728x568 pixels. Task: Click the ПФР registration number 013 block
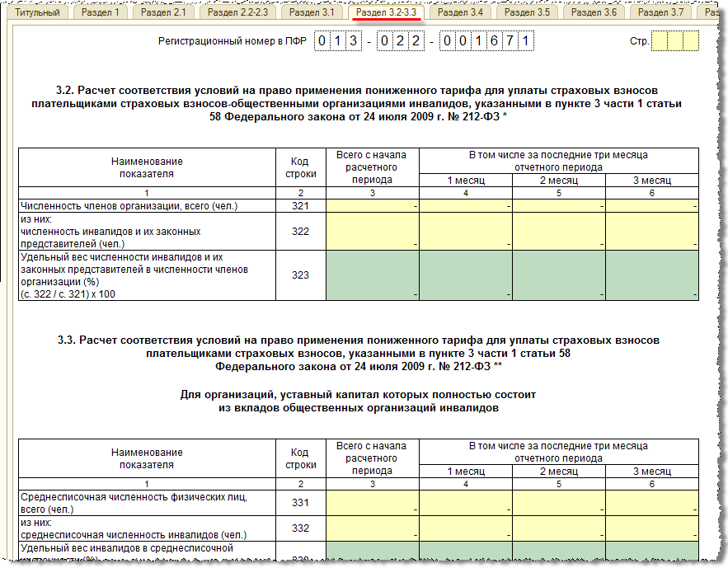pos(337,41)
